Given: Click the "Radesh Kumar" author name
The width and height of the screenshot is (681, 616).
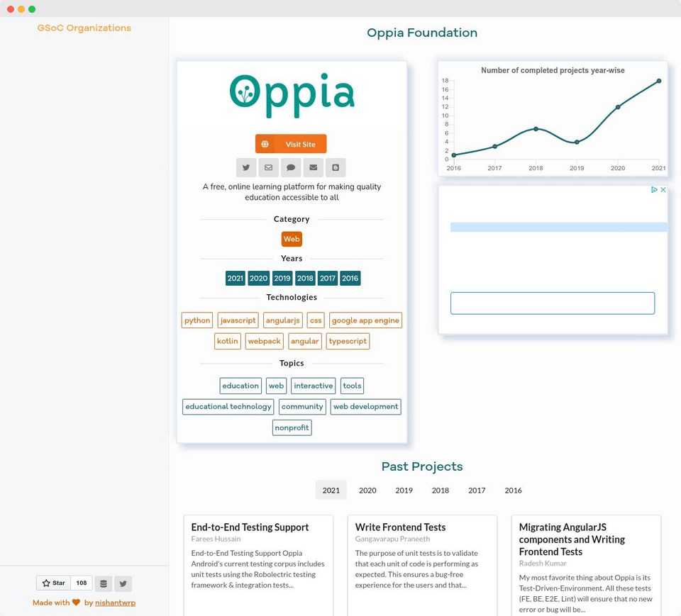Looking at the screenshot, I should (x=543, y=563).
